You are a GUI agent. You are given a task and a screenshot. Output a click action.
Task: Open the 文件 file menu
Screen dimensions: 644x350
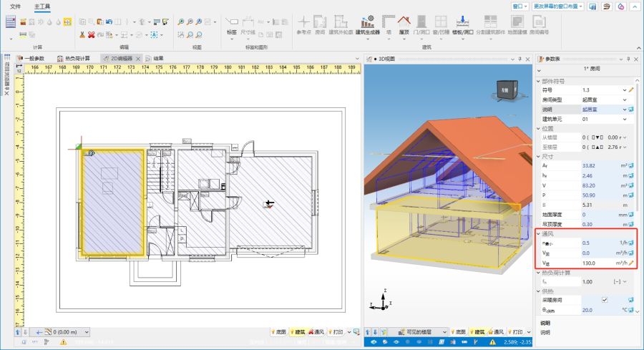point(15,6)
